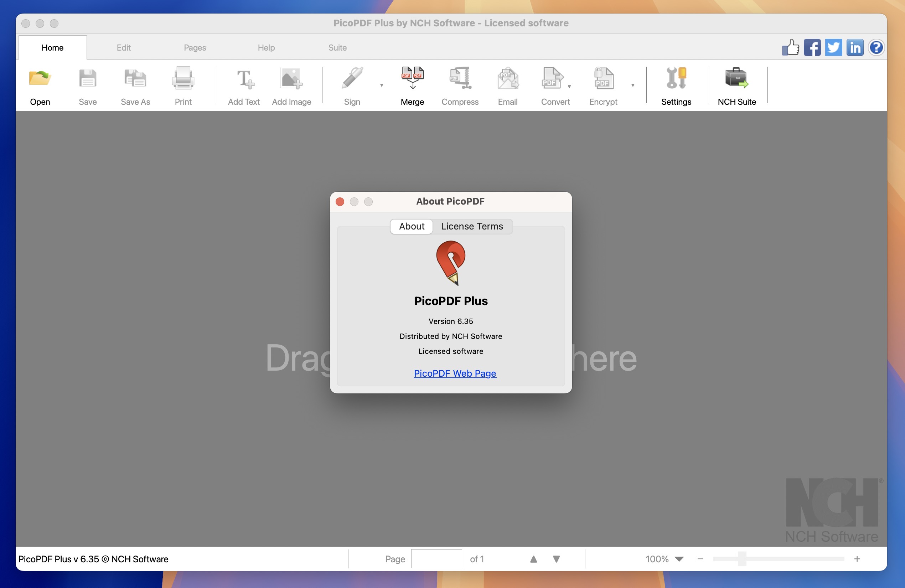The height and width of the screenshot is (588, 905).
Task: Click the Encrypt PDF icon
Action: 604,78
